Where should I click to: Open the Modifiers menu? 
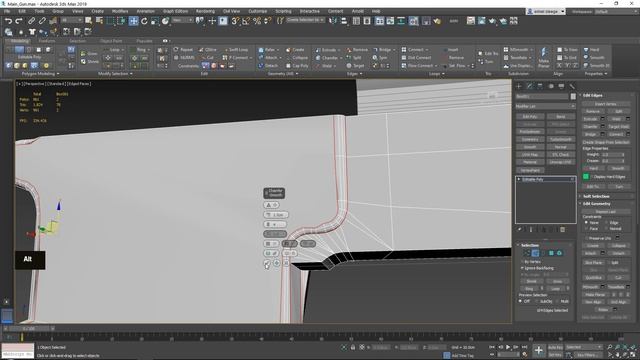120,11
